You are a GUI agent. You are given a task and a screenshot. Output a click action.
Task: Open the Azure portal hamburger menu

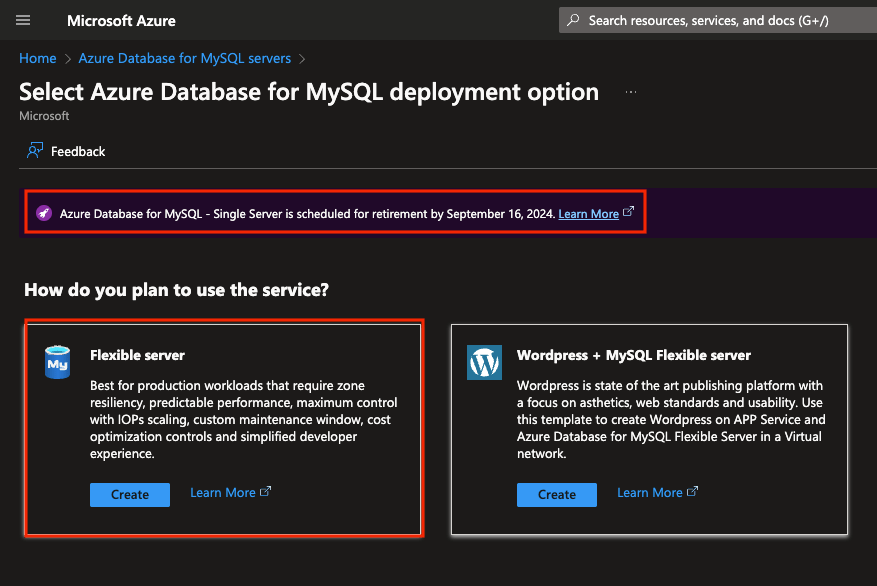[x=23, y=20]
